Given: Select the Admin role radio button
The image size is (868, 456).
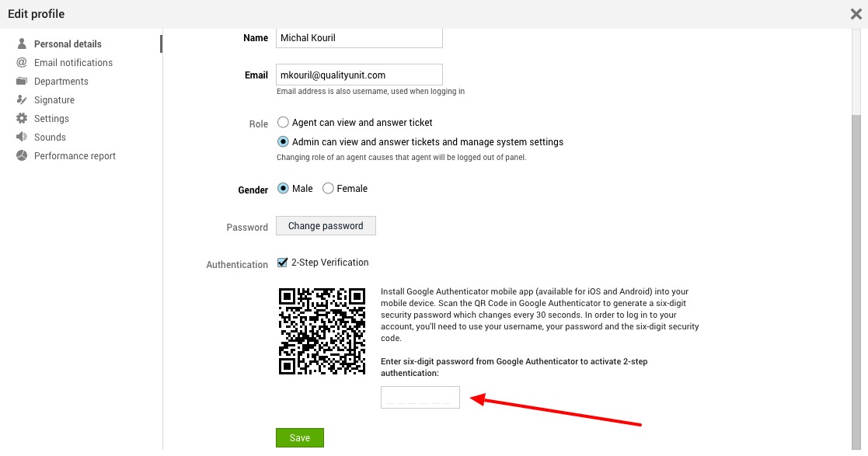Looking at the screenshot, I should (x=283, y=142).
